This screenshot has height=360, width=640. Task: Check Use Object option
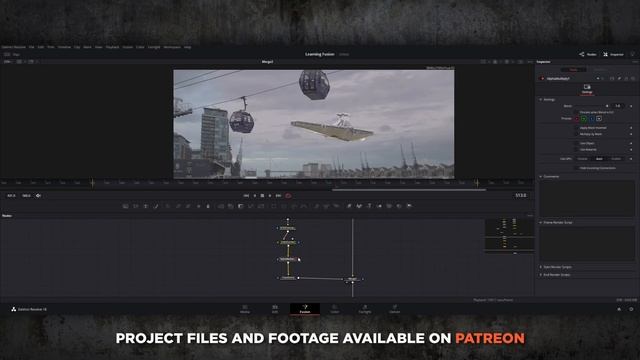pyautogui.click(x=576, y=143)
